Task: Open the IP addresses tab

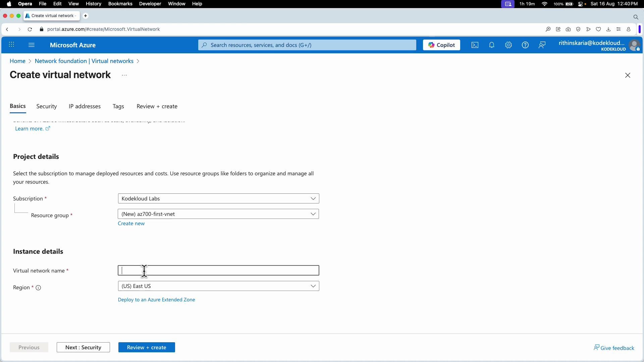Action: point(85,106)
